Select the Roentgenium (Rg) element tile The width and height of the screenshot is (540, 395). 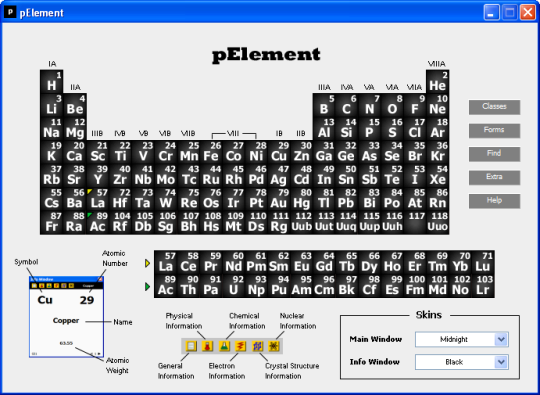[x=279, y=222]
